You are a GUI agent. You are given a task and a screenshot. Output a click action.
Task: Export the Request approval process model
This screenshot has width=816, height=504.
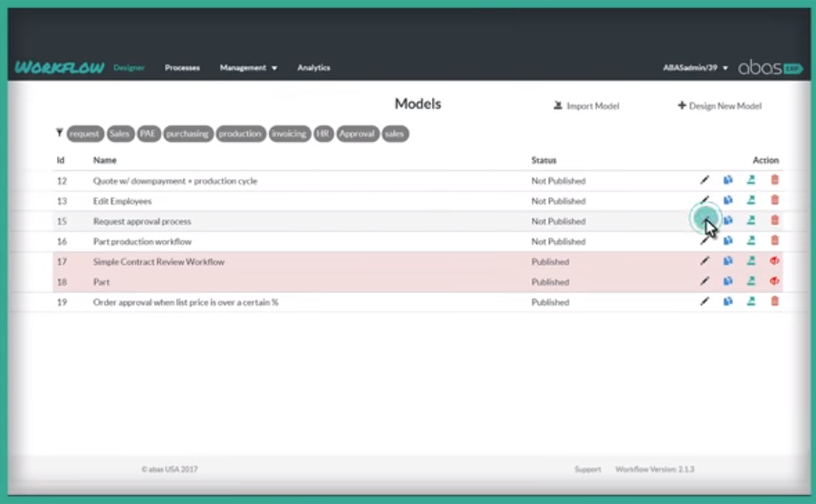click(x=751, y=221)
